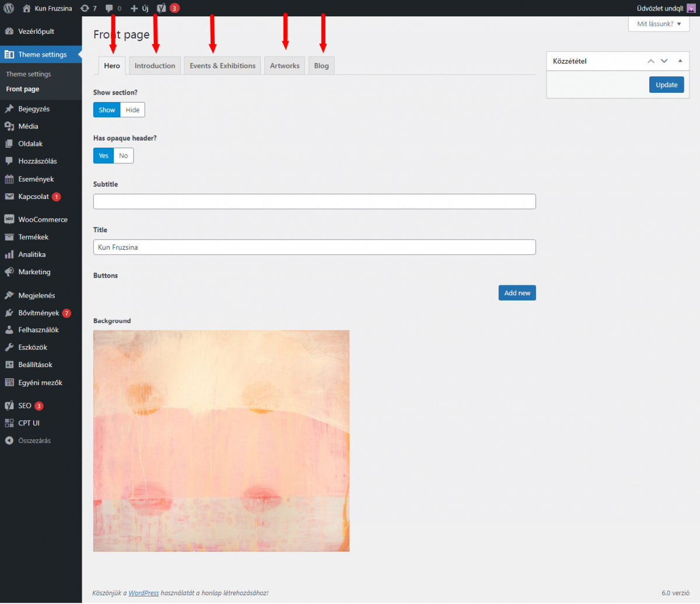Set Show section to Hide
The height and width of the screenshot is (604, 700).
tap(132, 110)
